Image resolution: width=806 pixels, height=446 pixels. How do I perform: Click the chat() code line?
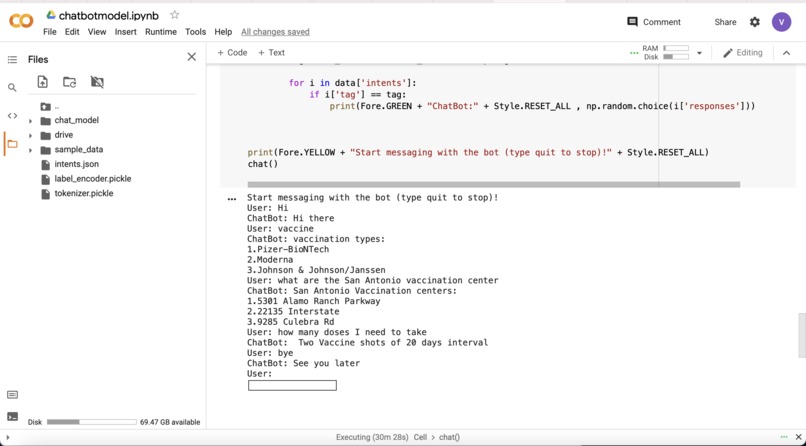(263, 164)
